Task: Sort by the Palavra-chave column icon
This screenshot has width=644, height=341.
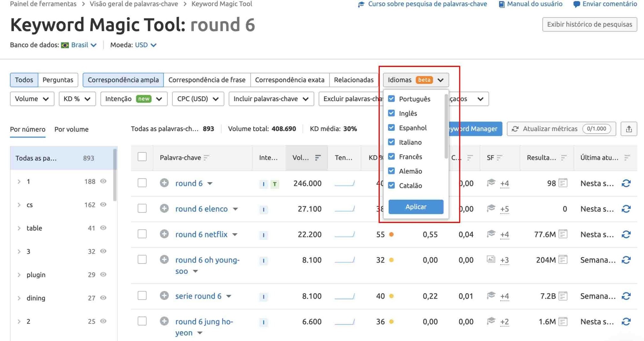Action: [206, 158]
